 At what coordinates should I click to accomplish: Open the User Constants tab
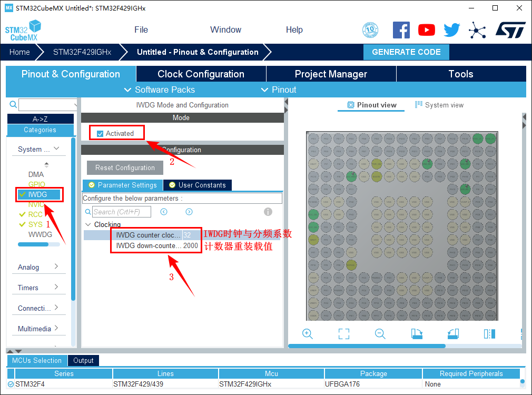tap(198, 185)
